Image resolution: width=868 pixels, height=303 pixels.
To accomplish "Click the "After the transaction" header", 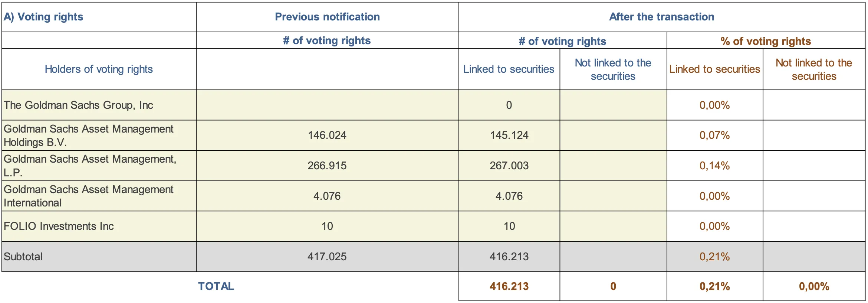I will click(661, 17).
